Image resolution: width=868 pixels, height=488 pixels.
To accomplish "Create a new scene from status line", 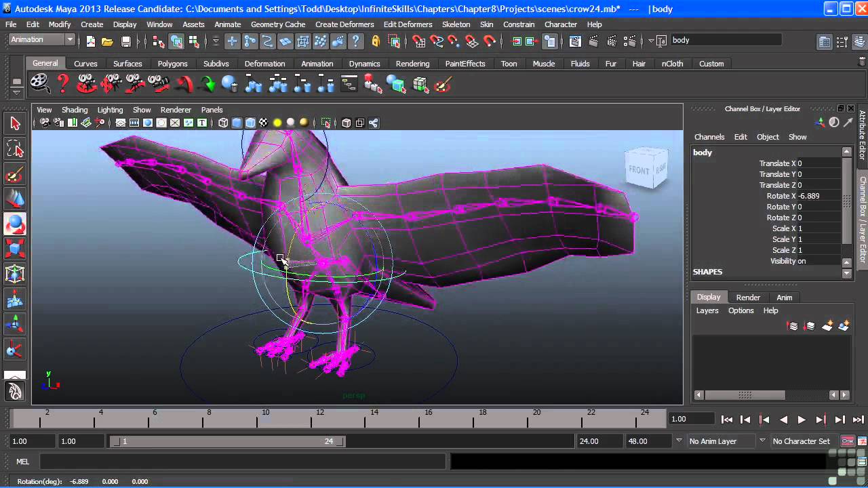I will [91, 41].
